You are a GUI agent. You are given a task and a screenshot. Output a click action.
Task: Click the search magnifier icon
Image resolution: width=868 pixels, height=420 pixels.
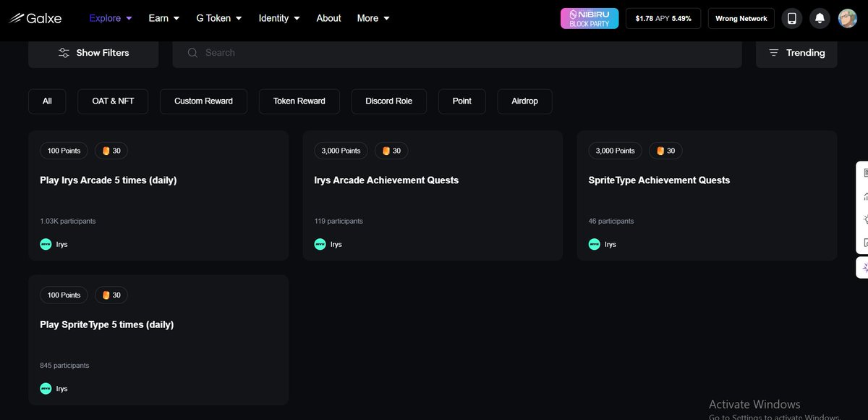[192, 53]
